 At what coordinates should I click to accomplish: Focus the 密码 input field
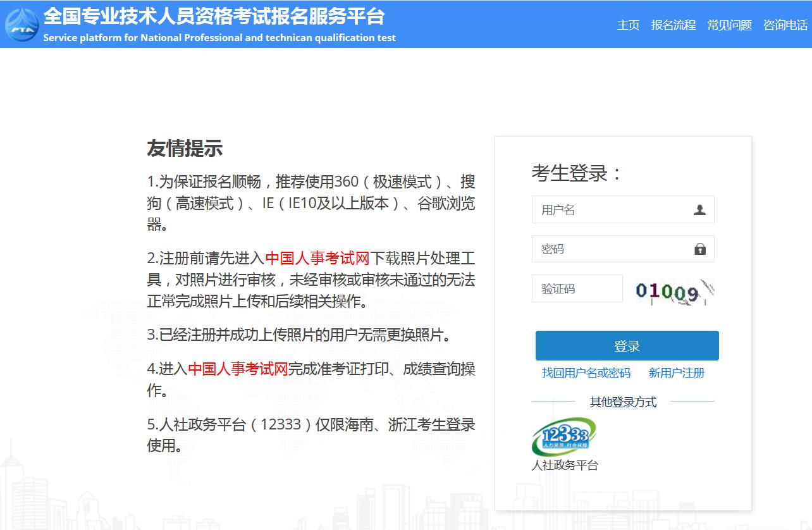[x=610, y=249]
